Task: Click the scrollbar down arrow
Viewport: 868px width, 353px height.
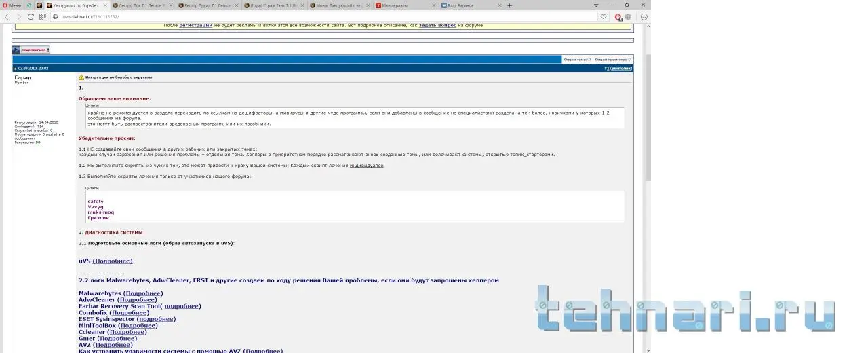Action: tap(648, 350)
